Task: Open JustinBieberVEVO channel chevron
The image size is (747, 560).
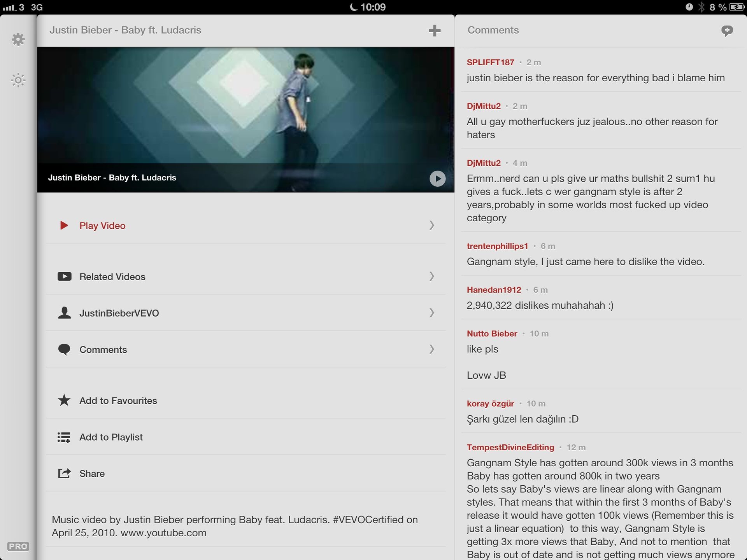Action: tap(431, 313)
